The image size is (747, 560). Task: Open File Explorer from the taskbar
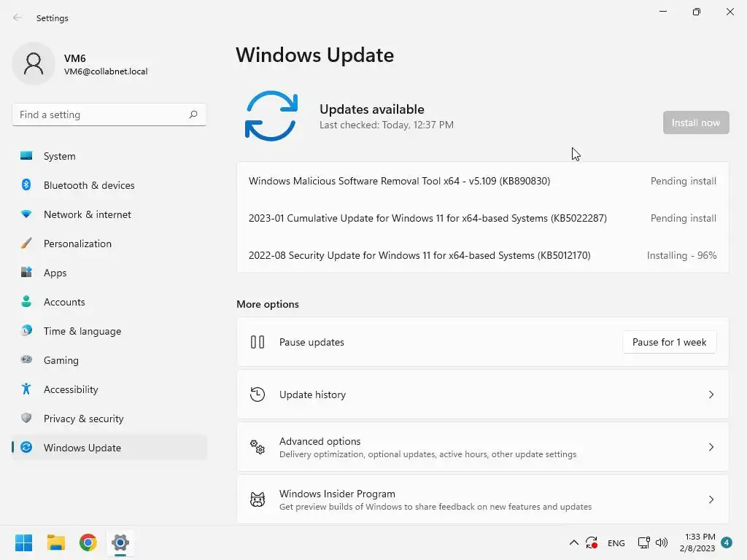pos(55,542)
